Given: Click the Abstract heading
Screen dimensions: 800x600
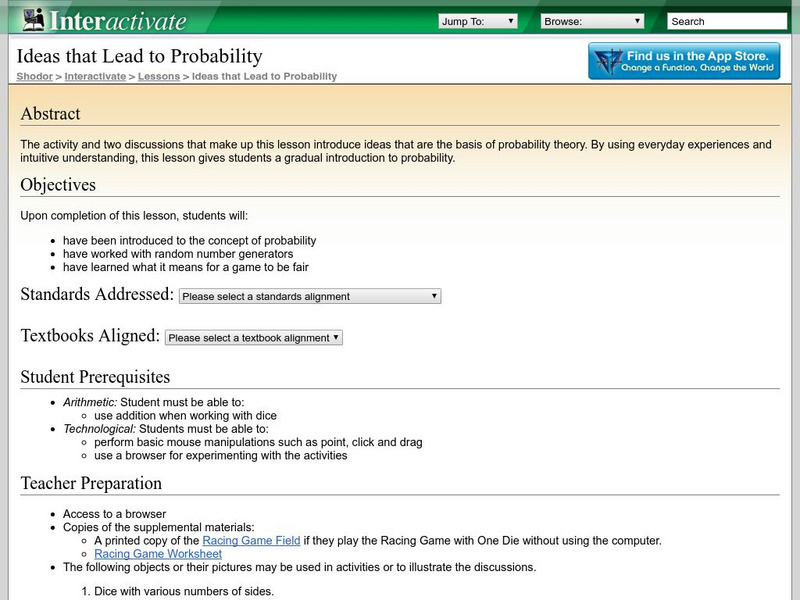Looking at the screenshot, I should [51, 114].
